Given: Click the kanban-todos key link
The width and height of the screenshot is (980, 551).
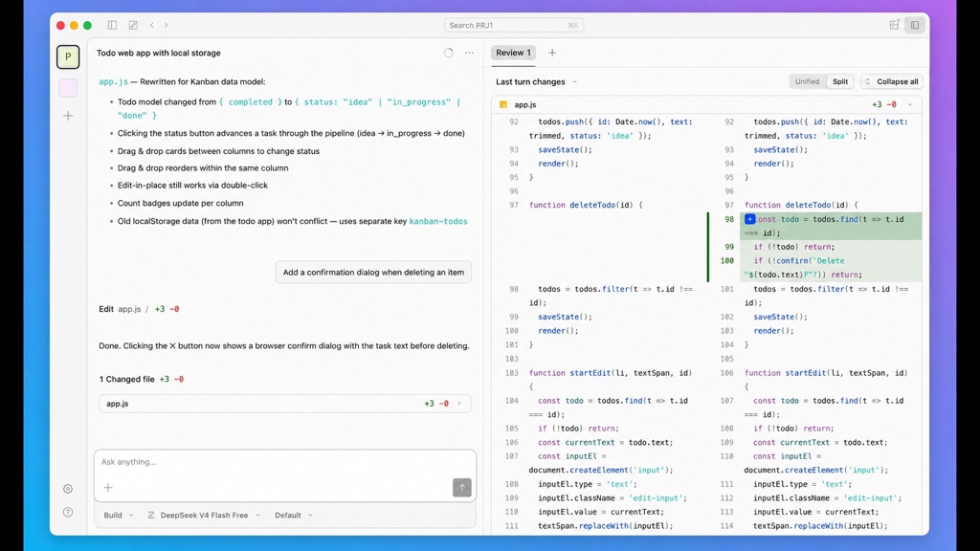Looking at the screenshot, I should coord(438,221).
